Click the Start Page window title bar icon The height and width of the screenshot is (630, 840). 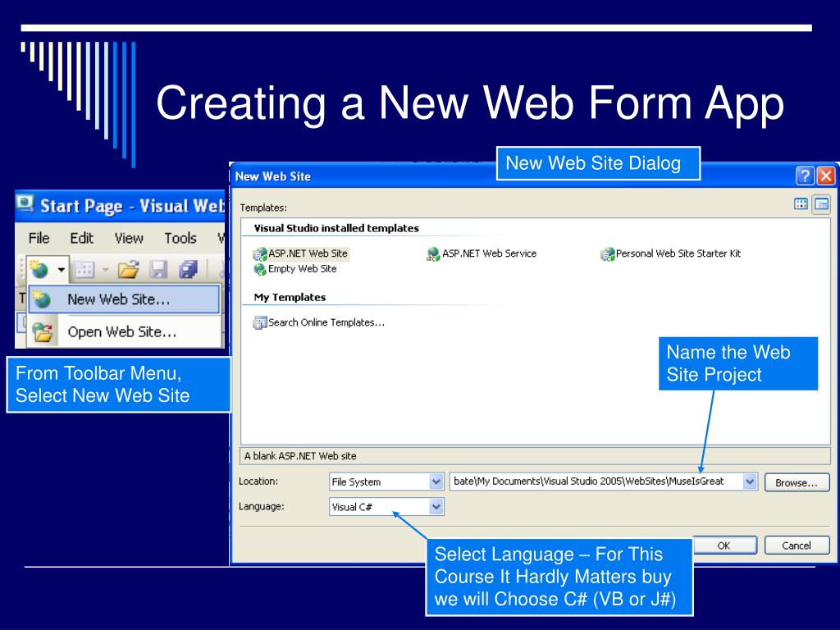tap(25, 204)
